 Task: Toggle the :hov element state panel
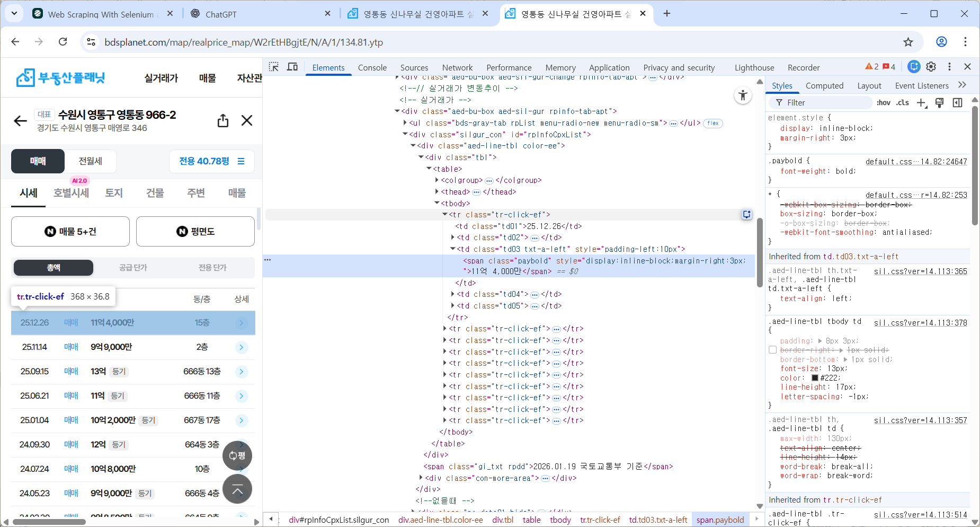coord(884,103)
